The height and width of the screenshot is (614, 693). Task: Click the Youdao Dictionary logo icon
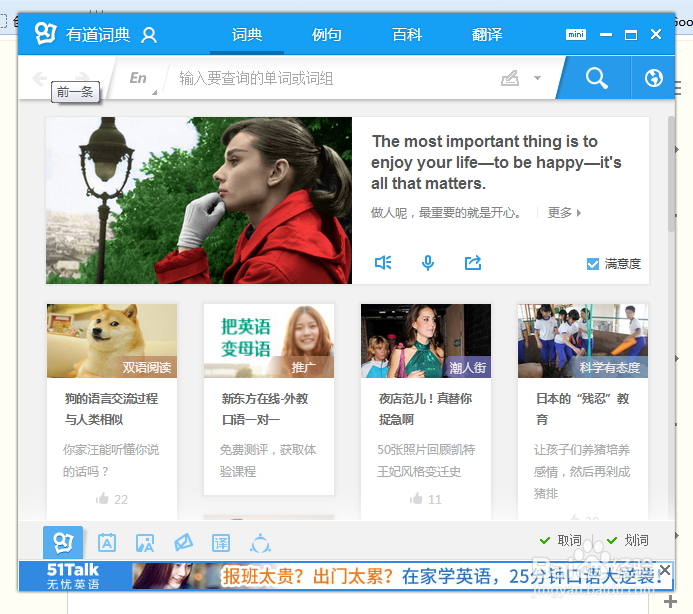click(x=46, y=34)
